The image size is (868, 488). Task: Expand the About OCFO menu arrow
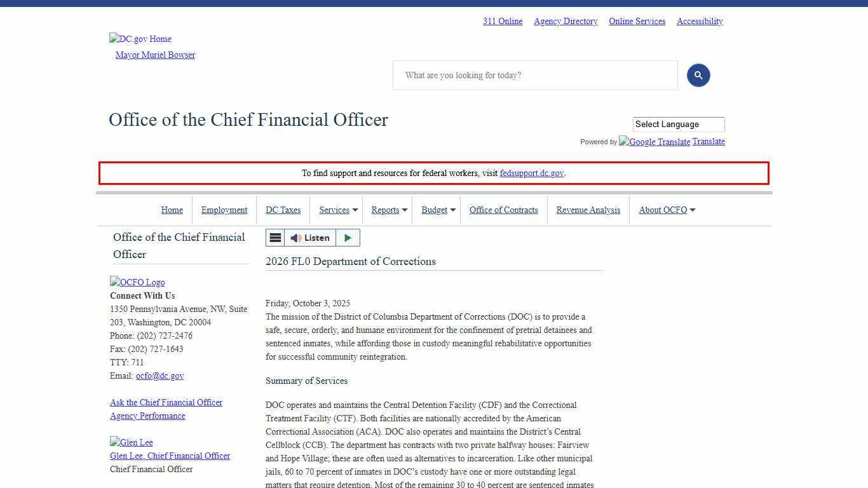coord(693,210)
